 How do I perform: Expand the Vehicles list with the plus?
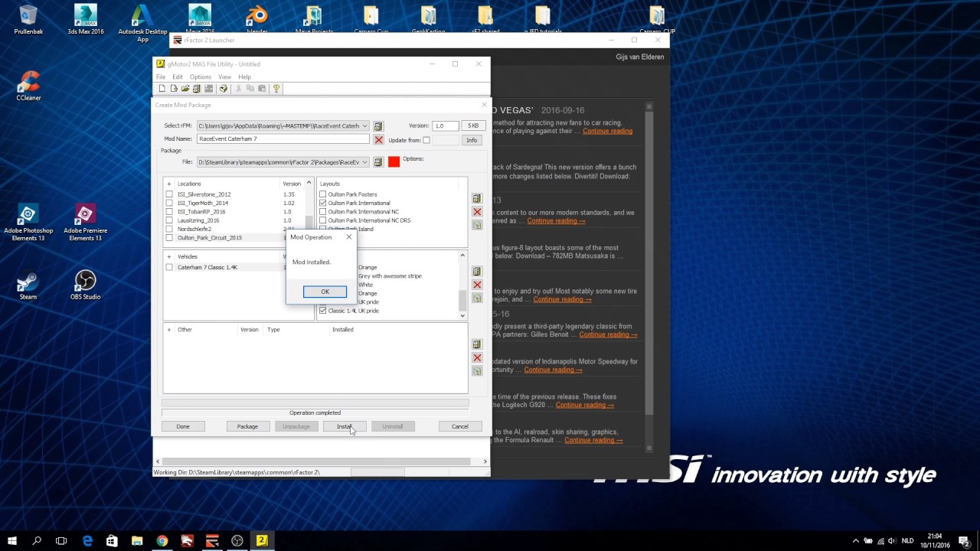click(x=169, y=256)
